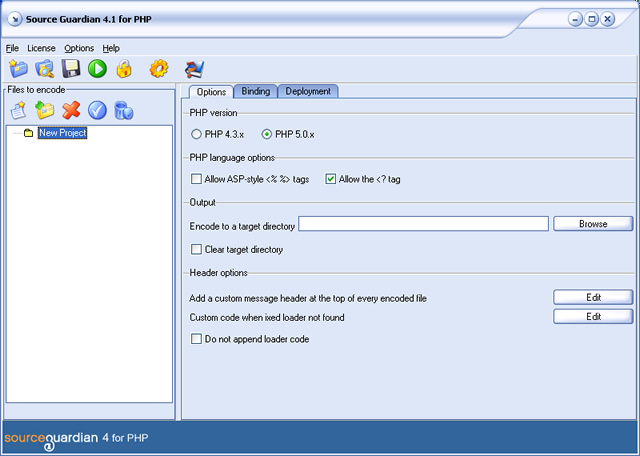Check Clear target directory option
The image size is (640, 456).
[x=196, y=249]
